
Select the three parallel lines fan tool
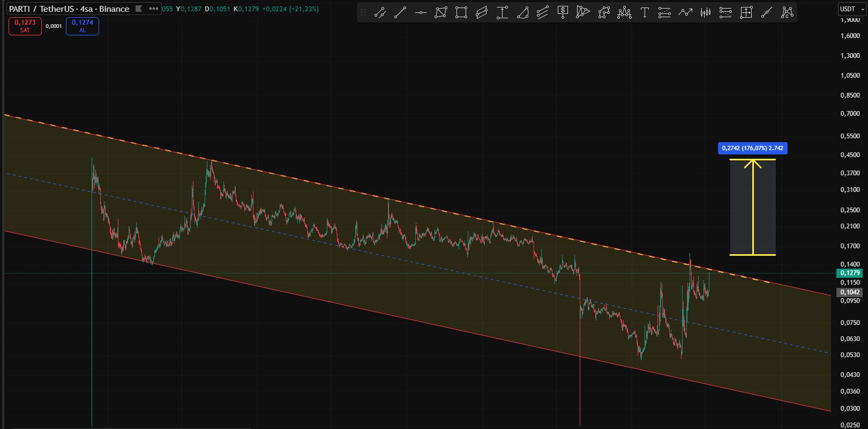(543, 12)
